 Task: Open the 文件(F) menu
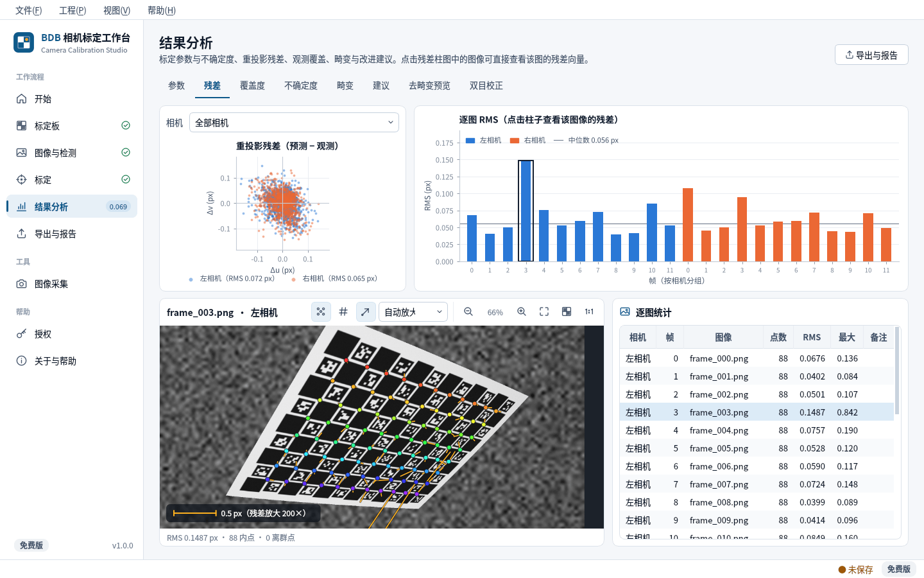click(29, 10)
